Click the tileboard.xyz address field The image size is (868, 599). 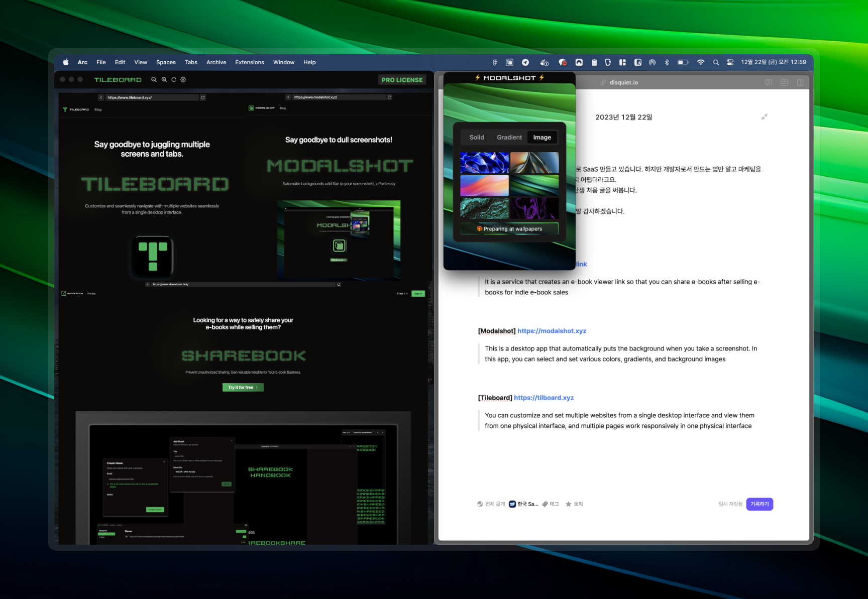coord(152,97)
